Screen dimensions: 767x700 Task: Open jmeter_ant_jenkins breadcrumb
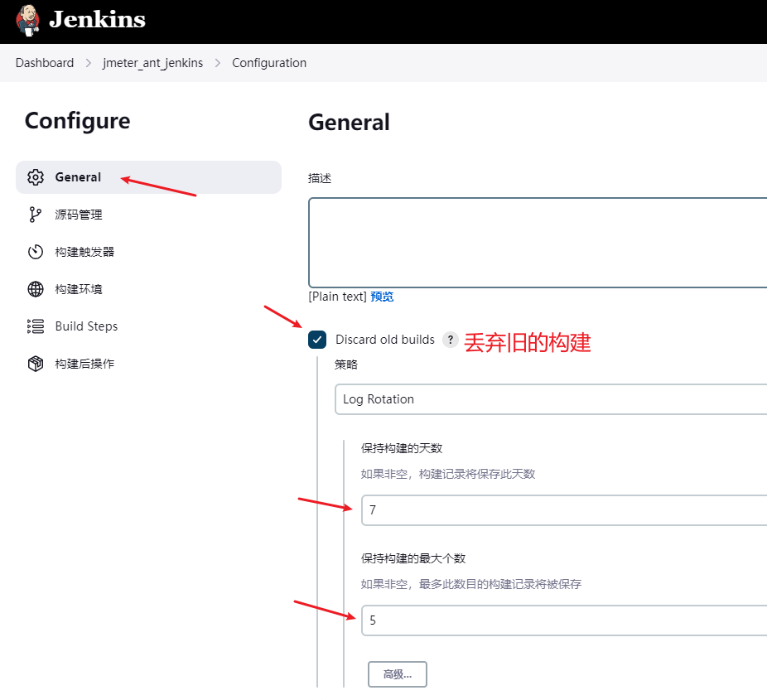(152, 63)
